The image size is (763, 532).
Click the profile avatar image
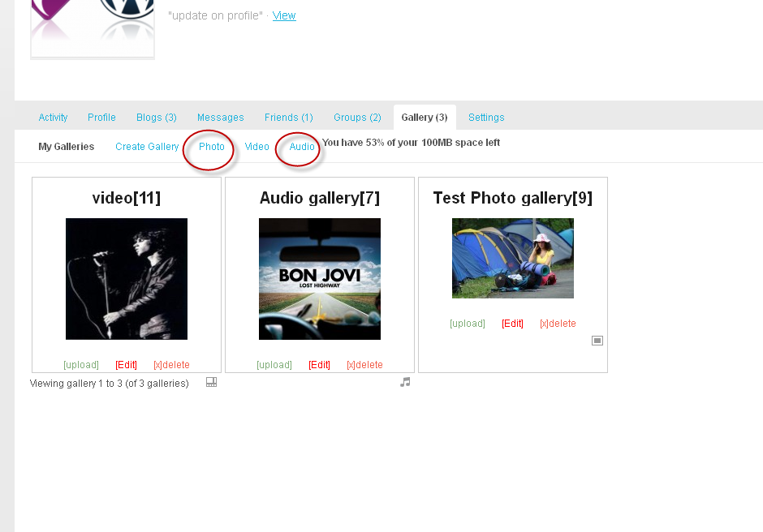point(93,28)
